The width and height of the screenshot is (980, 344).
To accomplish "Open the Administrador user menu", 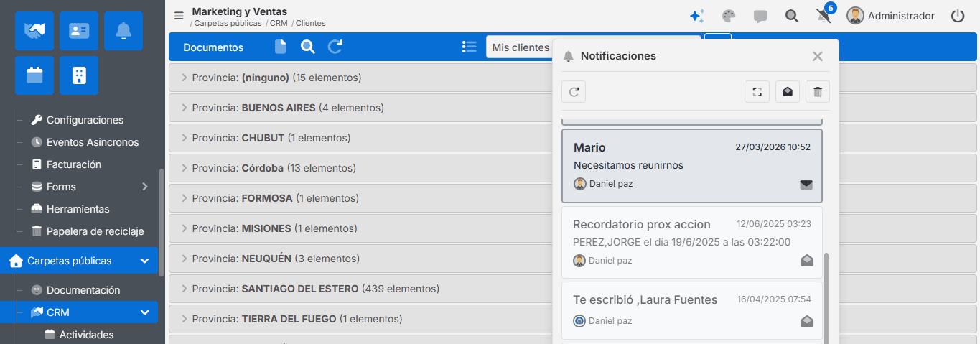I will click(891, 16).
